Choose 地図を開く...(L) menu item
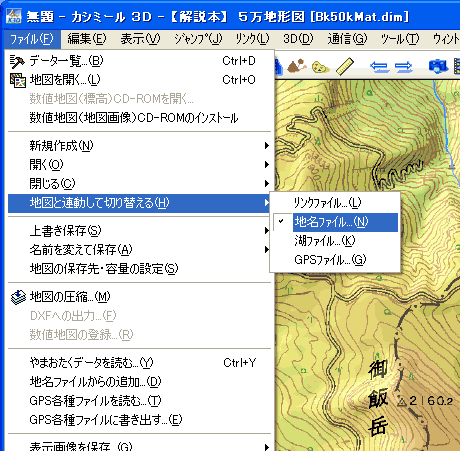The image size is (460, 451). pos(139,80)
